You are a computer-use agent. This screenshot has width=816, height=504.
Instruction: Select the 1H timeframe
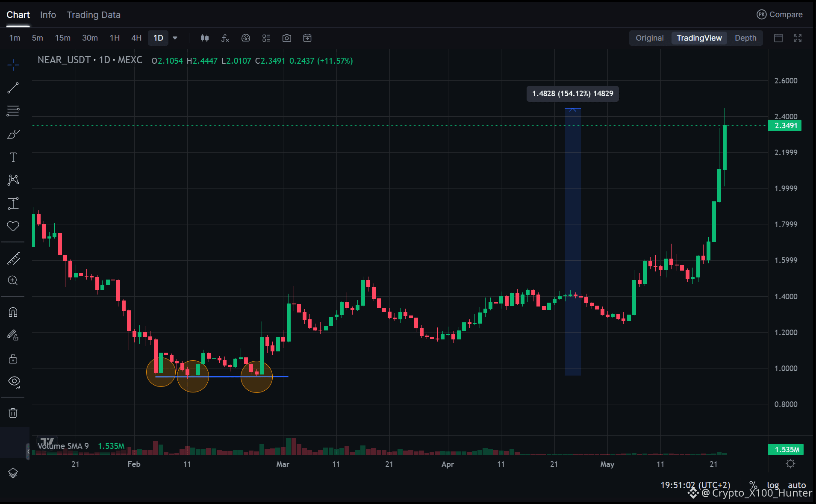(x=115, y=38)
